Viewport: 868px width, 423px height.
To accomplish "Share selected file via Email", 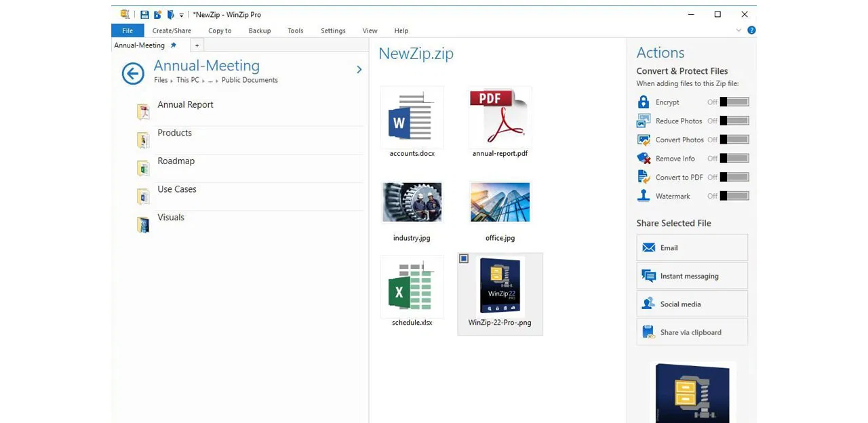I will pos(692,247).
